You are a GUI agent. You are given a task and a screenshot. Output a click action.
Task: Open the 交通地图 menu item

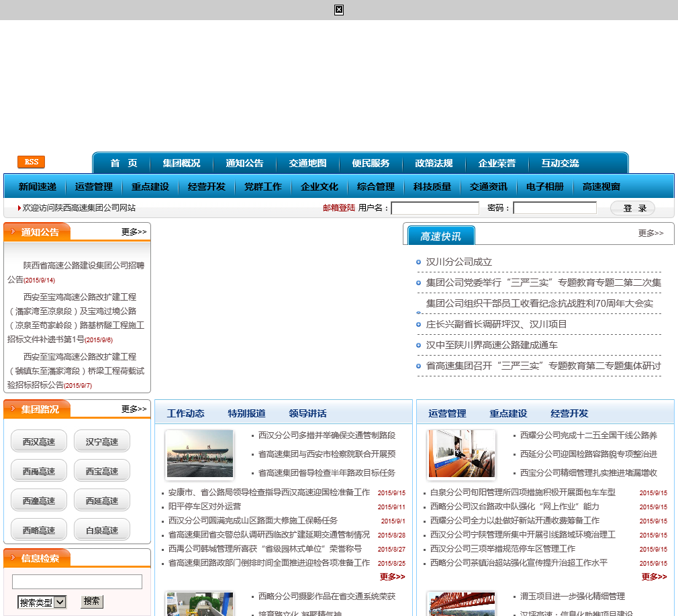coord(307,163)
